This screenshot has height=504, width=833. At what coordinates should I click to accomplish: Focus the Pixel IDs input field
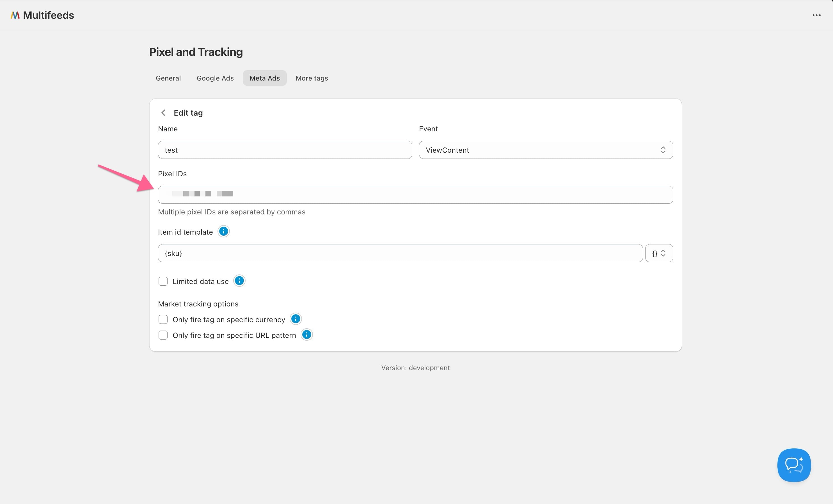pos(415,195)
